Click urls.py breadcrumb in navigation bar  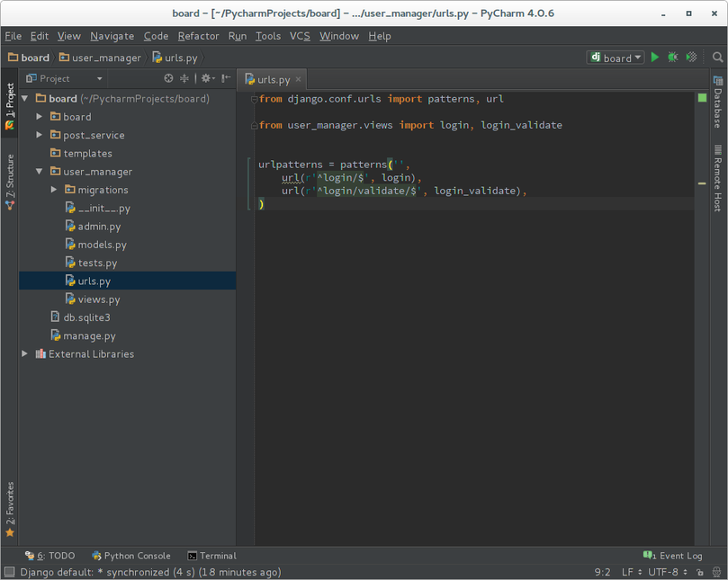(x=175, y=58)
